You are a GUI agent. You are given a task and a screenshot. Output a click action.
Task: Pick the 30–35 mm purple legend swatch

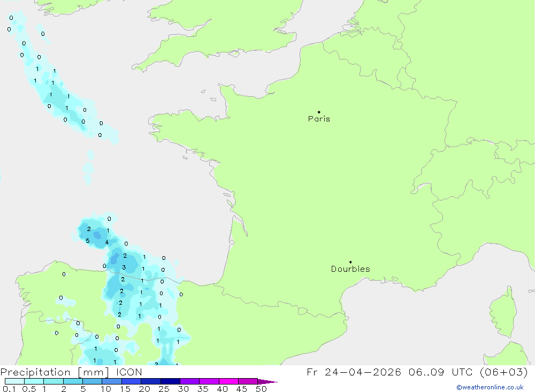coord(190,381)
